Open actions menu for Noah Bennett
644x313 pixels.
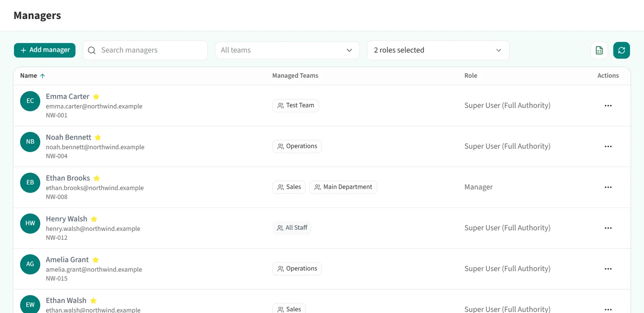(x=608, y=146)
